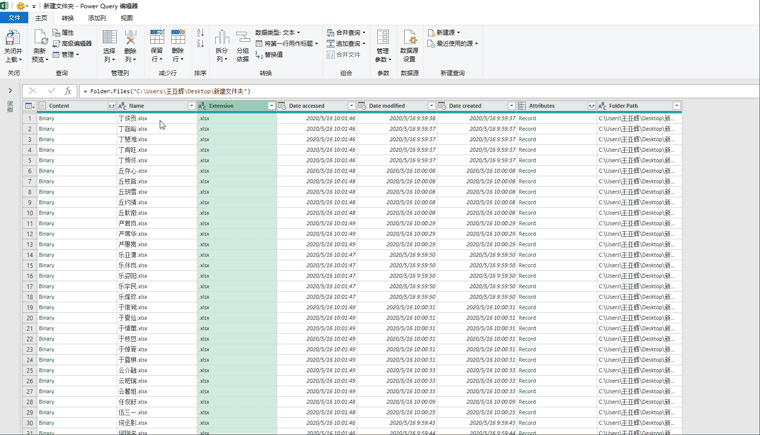Viewport: 760px width, 435px height.
Task: Click the 管理参数 (Manage Parameters) icon
Action: click(x=383, y=37)
